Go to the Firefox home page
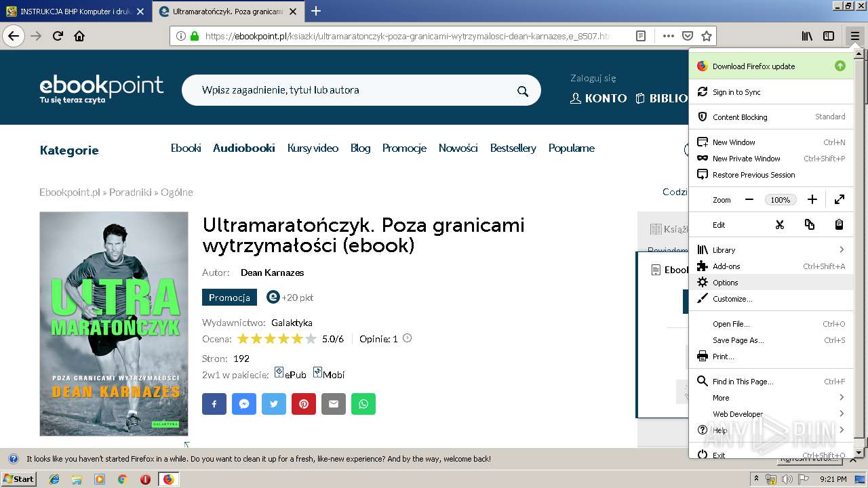This screenshot has height=488, width=868. click(79, 36)
